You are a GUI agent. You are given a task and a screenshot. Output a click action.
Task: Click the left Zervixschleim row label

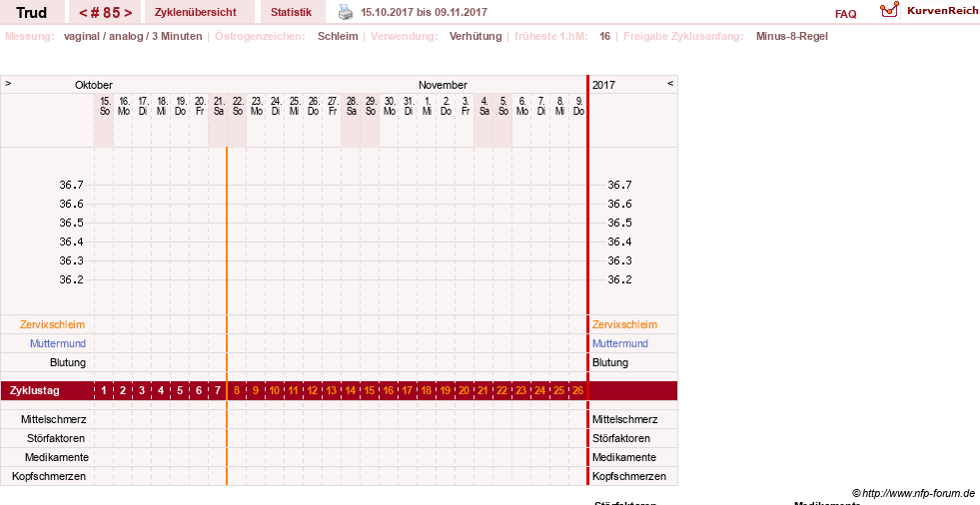tap(52, 324)
